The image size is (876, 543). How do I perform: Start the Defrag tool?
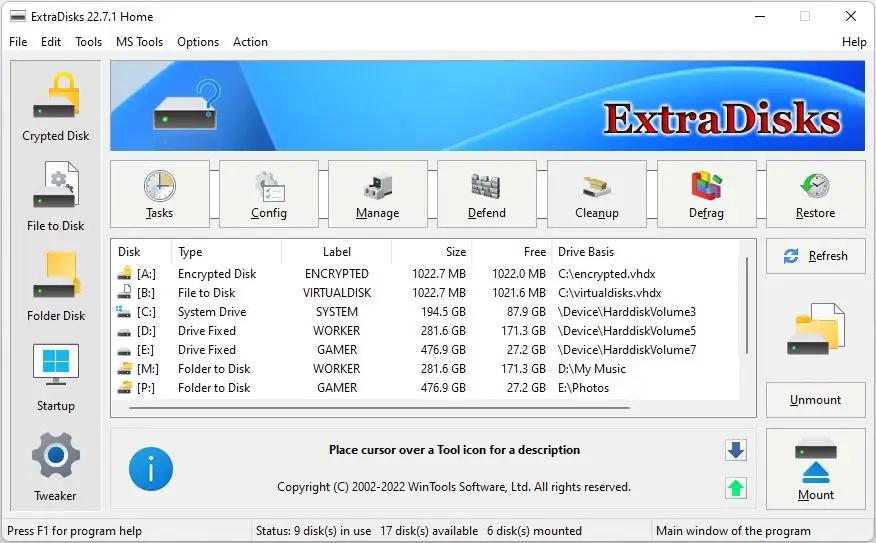[x=706, y=194]
